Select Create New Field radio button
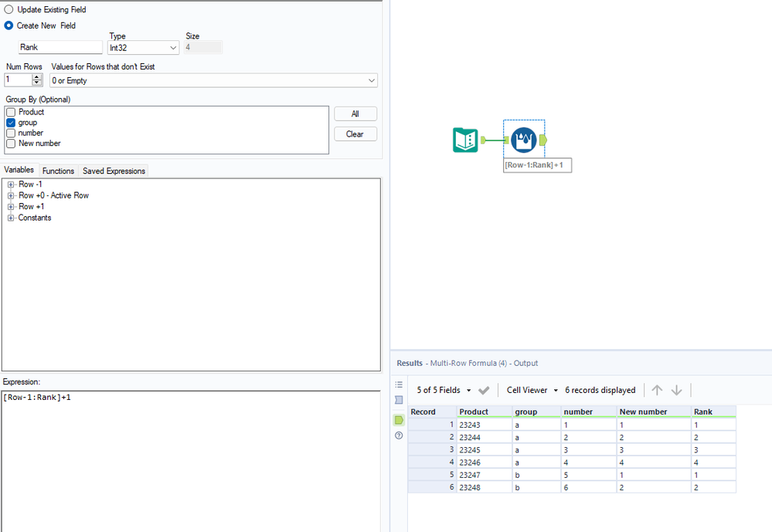The image size is (772, 532). tap(9, 25)
